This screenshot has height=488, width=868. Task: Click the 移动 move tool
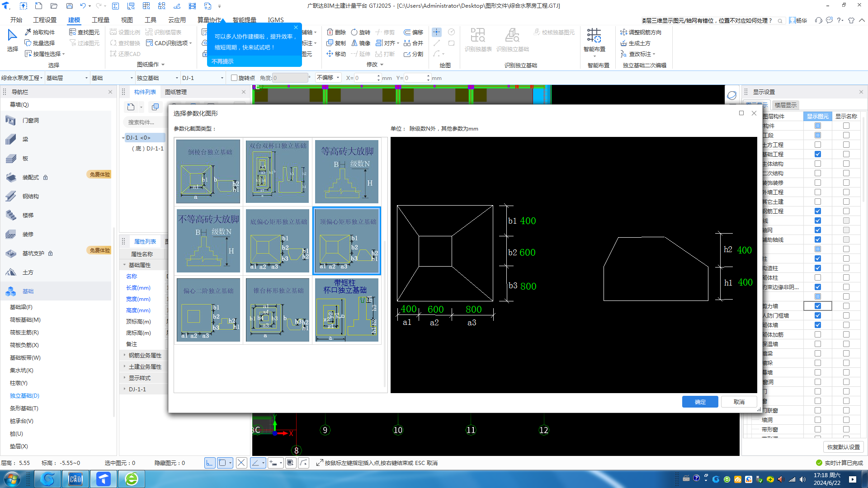tap(336, 54)
